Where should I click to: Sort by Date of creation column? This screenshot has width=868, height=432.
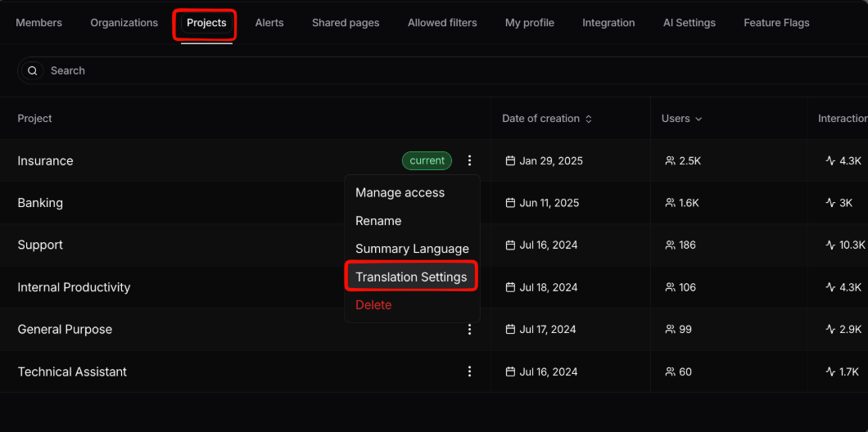pos(547,119)
